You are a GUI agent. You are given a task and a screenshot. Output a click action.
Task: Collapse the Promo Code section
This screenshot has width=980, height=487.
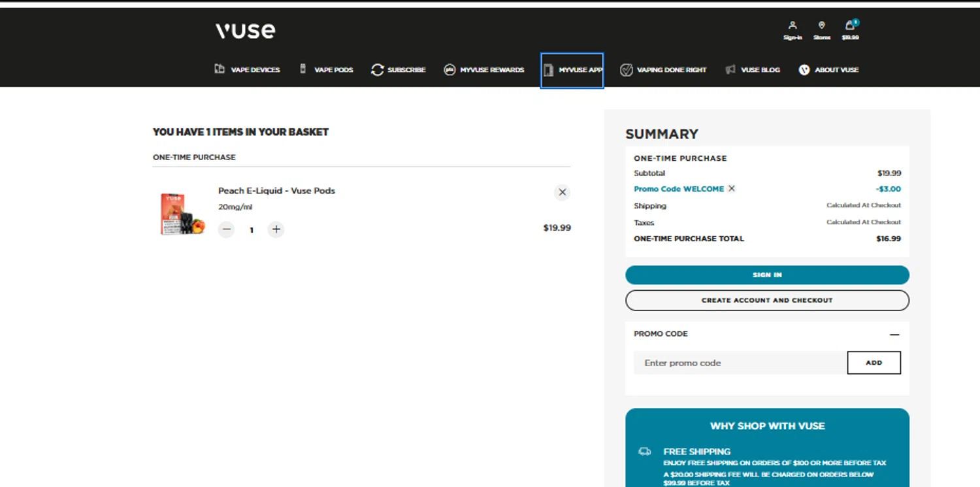[x=894, y=335]
